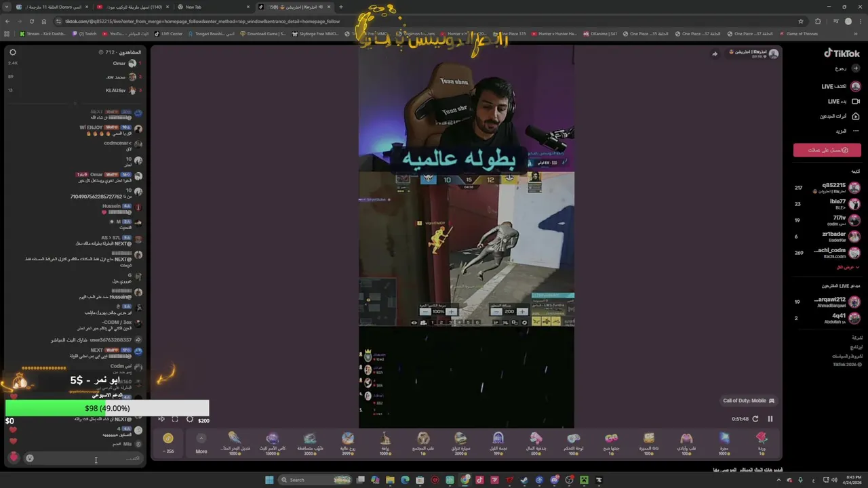Reload the live stream with the refresh icon
The width and height of the screenshot is (868, 488).
click(755, 419)
